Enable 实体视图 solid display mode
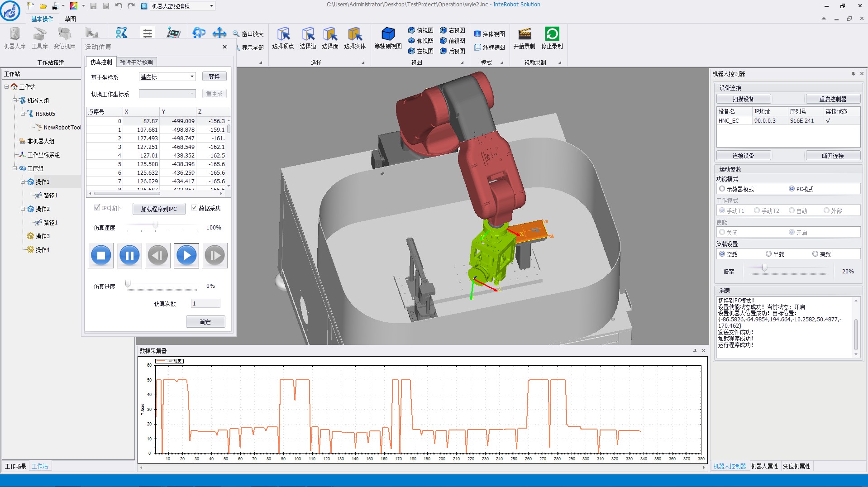868x487 pixels. point(489,34)
